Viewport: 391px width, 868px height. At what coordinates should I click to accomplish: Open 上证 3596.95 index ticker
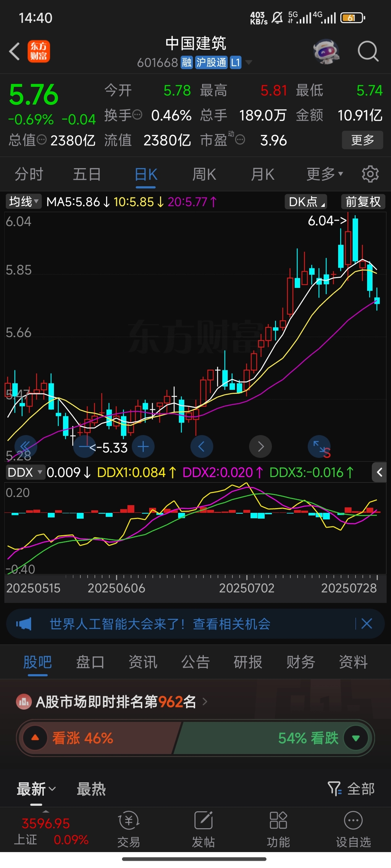pyautogui.click(x=51, y=831)
